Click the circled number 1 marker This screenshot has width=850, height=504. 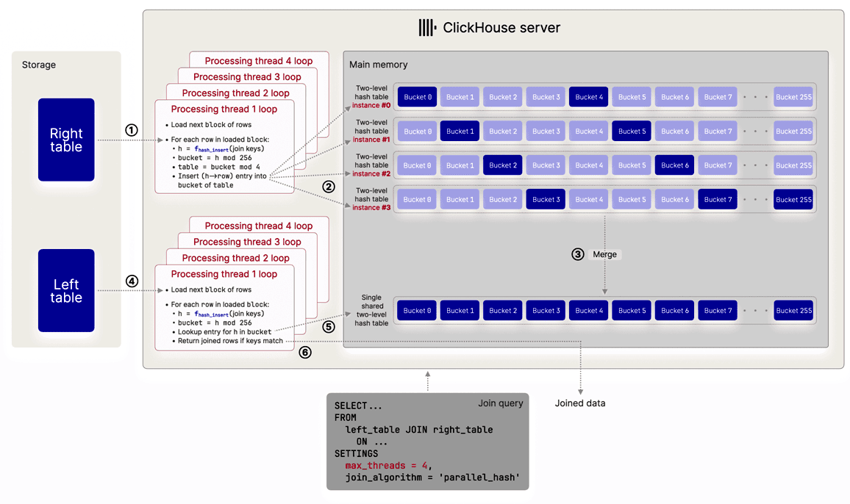131,130
